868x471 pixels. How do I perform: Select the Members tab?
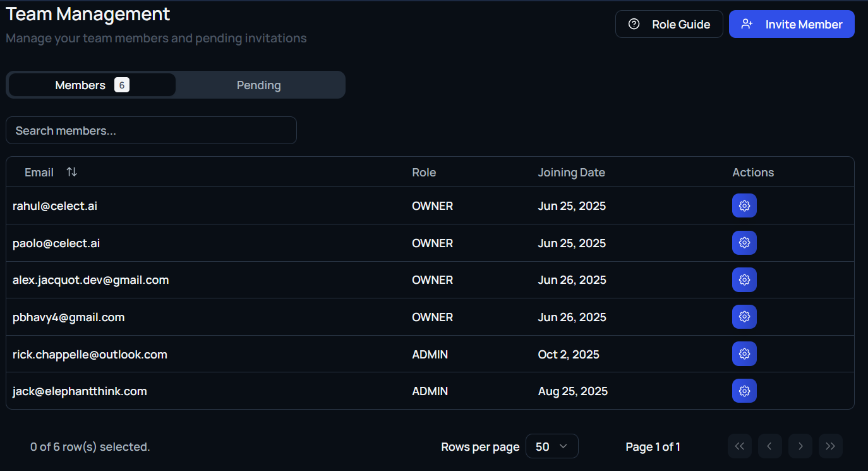pos(92,85)
